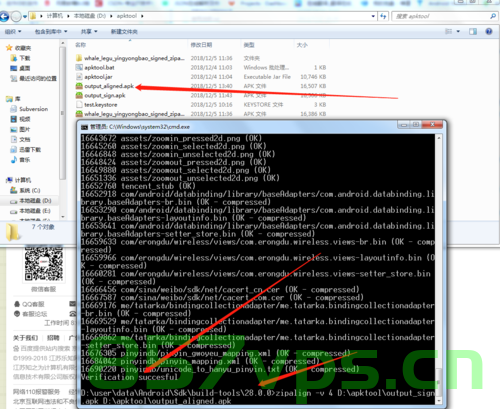This screenshot has height=409, width=500.
Task: Select 收藏夹 in the navigation pane
Action: (19, 48)
